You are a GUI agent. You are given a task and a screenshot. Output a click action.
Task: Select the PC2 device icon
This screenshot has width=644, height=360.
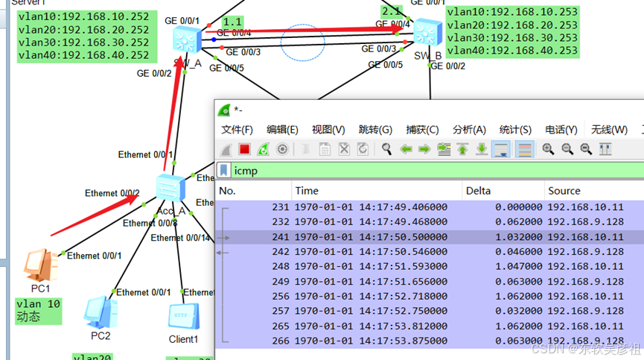(101, 312)
